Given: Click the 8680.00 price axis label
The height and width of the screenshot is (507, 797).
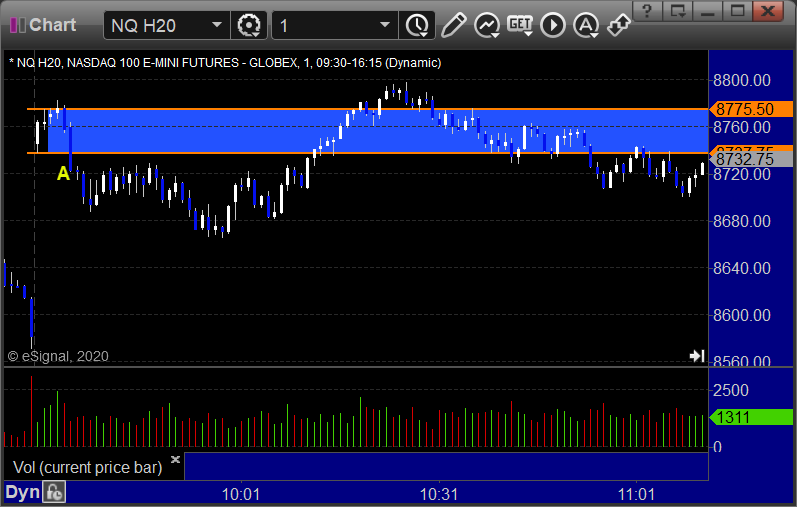Looking at the screenshot, I should pyautogui.click(x=742, y=221).
